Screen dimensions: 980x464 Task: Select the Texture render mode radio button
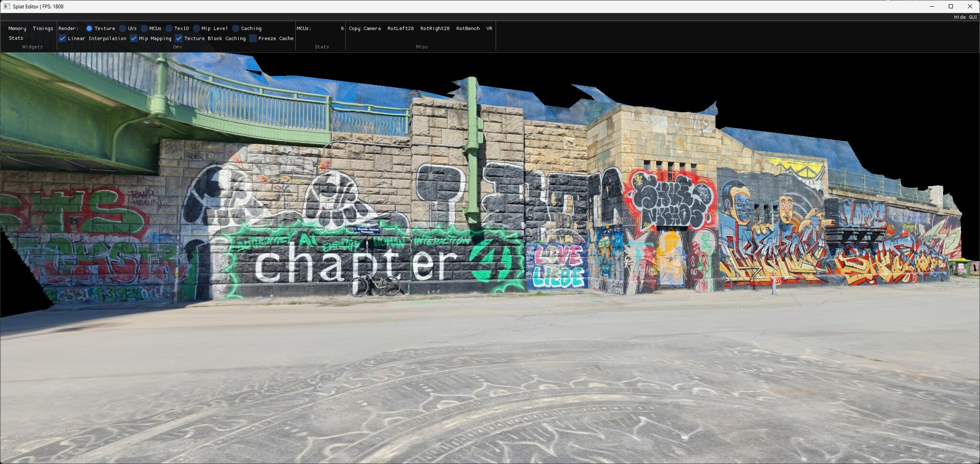click(89, 29)
